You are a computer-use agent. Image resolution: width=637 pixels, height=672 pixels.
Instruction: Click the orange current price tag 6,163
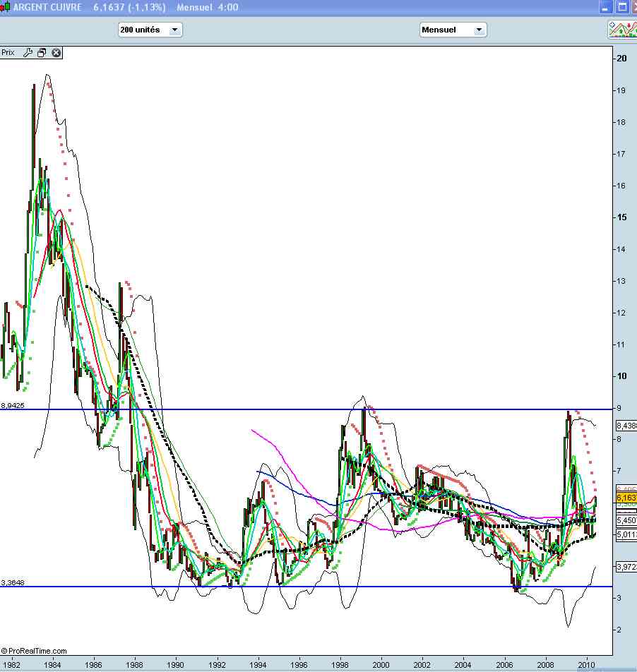[626, 498]
